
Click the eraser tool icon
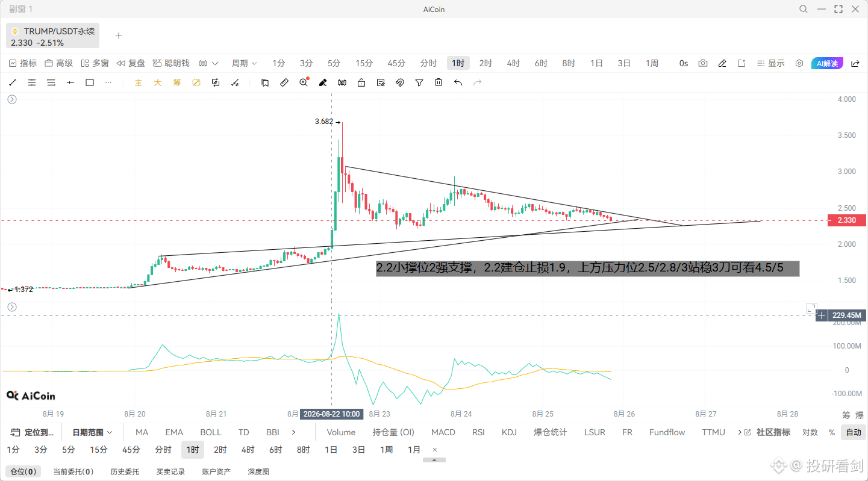(x=323, y=82)
